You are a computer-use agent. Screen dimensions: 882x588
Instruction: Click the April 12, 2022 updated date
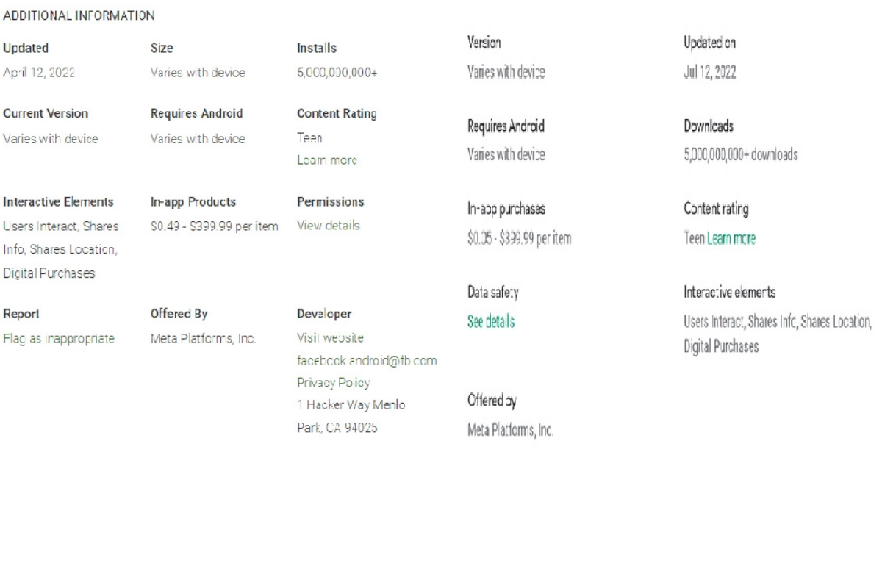coord(38,73)
